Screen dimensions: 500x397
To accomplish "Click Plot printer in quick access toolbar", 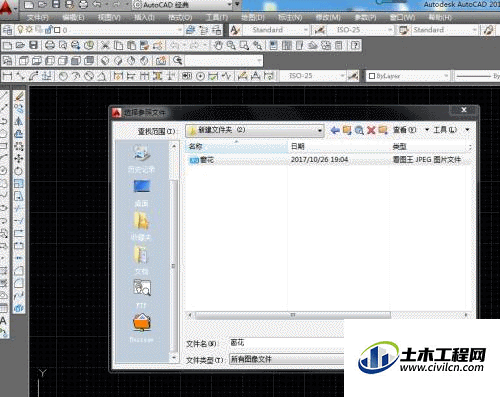I will (x=83, y=5).
